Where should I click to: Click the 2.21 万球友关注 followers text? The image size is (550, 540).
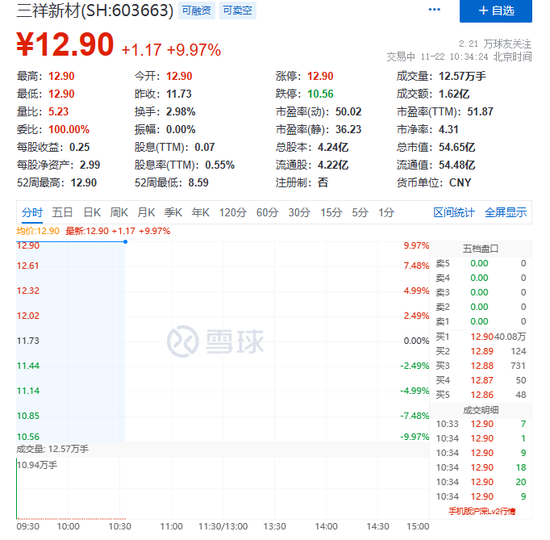coord(495,44)
